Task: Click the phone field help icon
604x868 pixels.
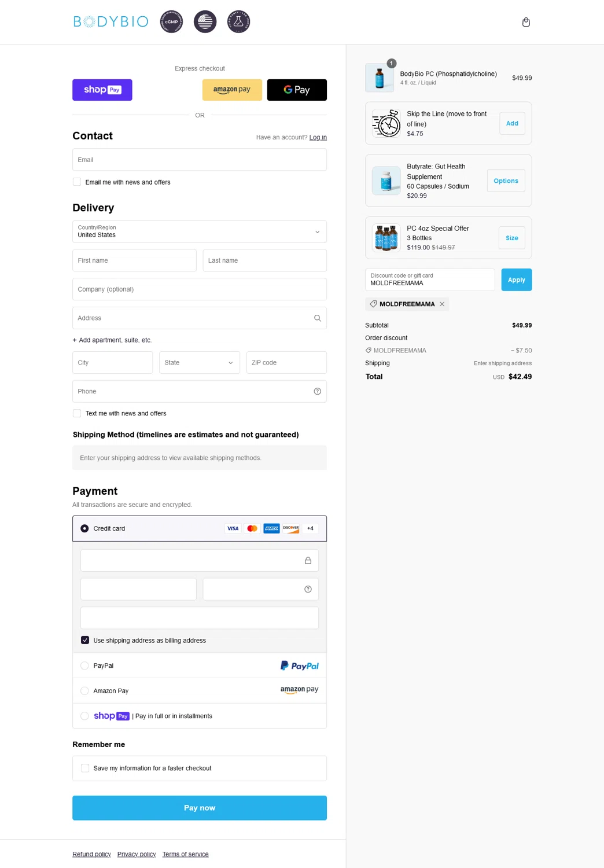Action: coord(318,392)
